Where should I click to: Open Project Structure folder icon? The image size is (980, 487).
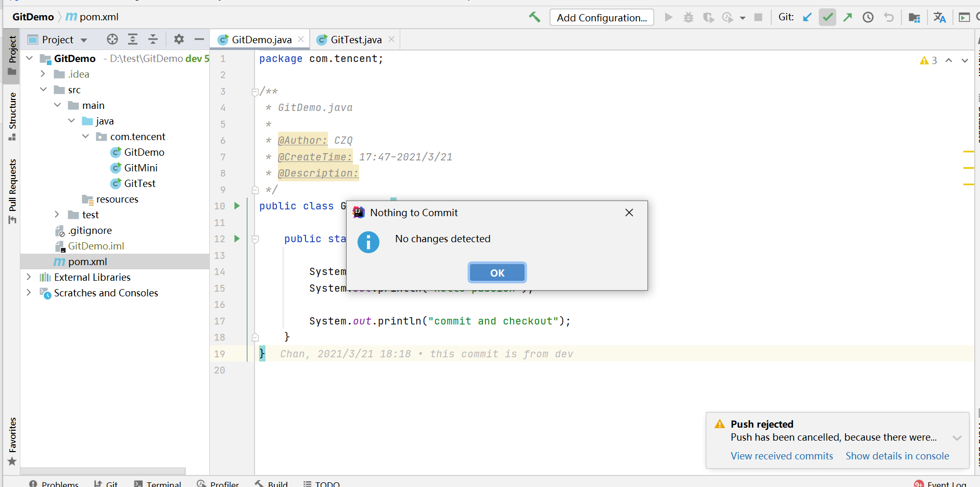pos(914,18)
